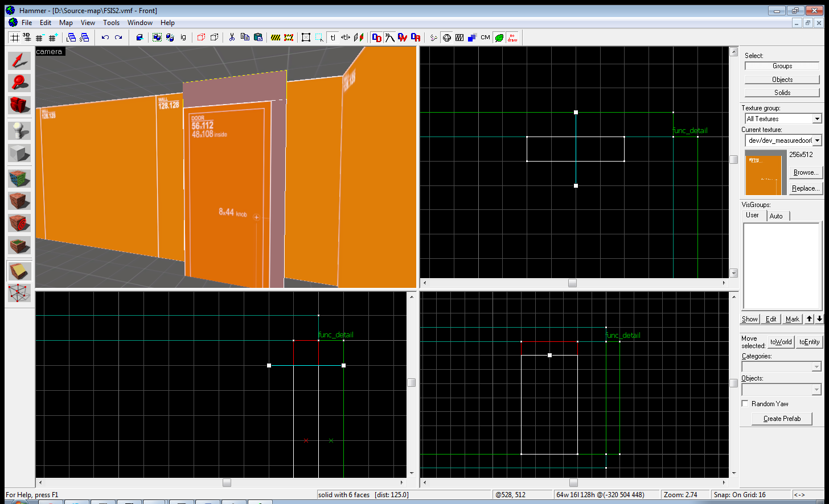Open the File menu

pos(27,23)
